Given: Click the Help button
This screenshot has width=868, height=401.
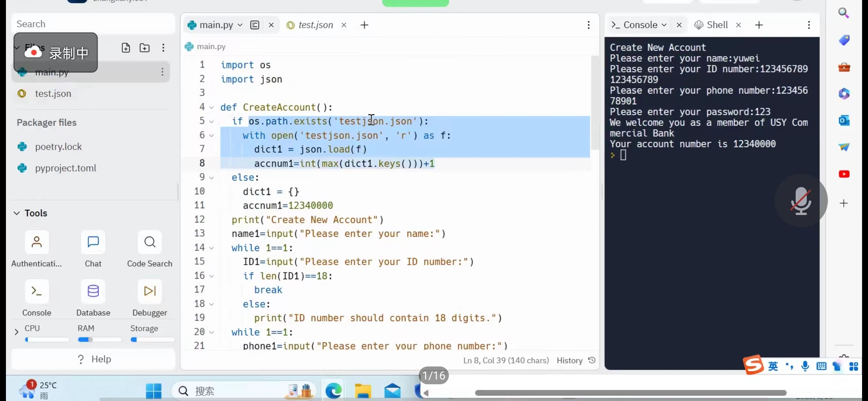Looking at the screenshot, I should 94,359.
